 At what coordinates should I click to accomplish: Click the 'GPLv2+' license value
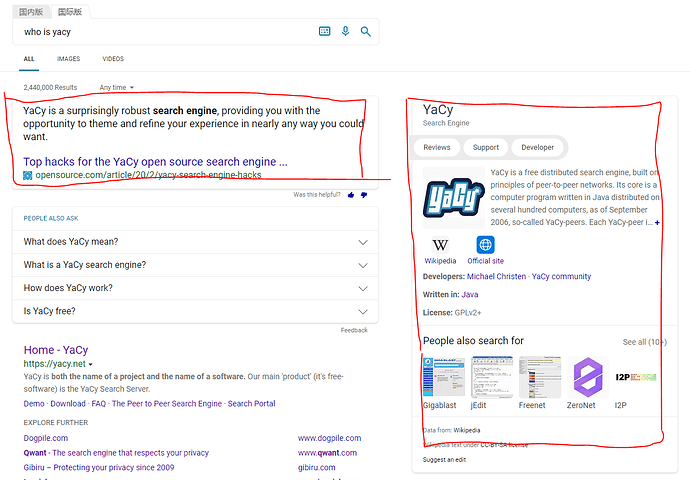[x=468, y=313]
